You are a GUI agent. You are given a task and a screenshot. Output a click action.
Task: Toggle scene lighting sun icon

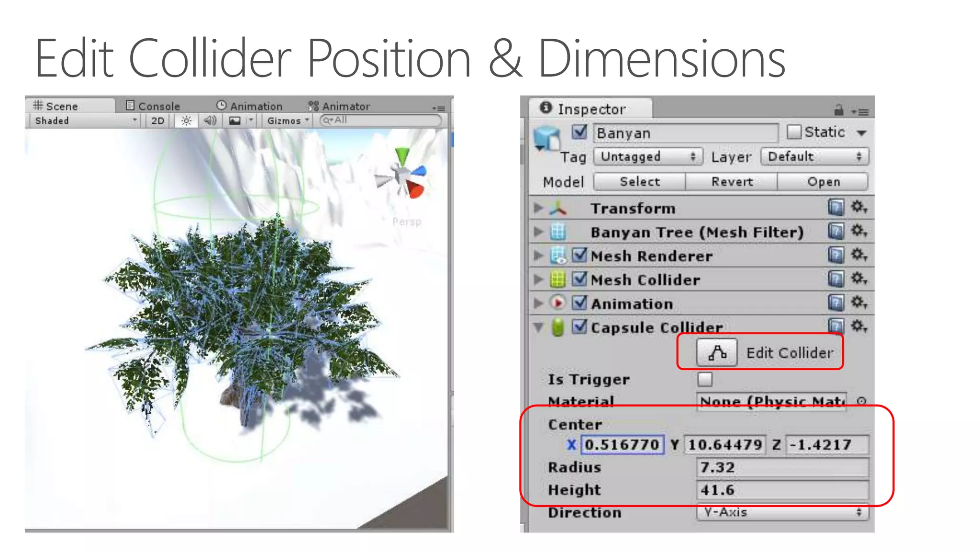pyautogui.click(x=186, y=121)
